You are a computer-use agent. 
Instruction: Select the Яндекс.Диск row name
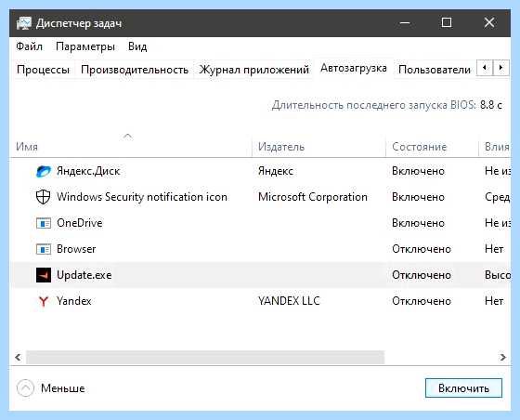88,171
